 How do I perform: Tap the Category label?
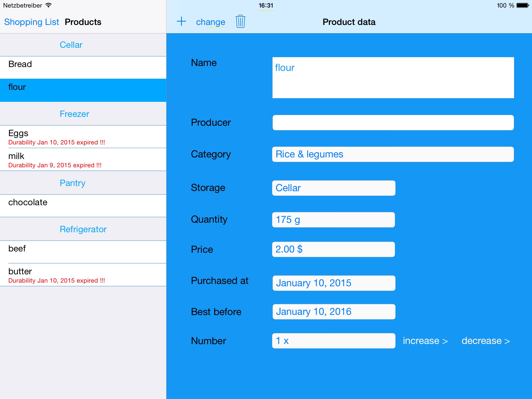click(211, 154)
